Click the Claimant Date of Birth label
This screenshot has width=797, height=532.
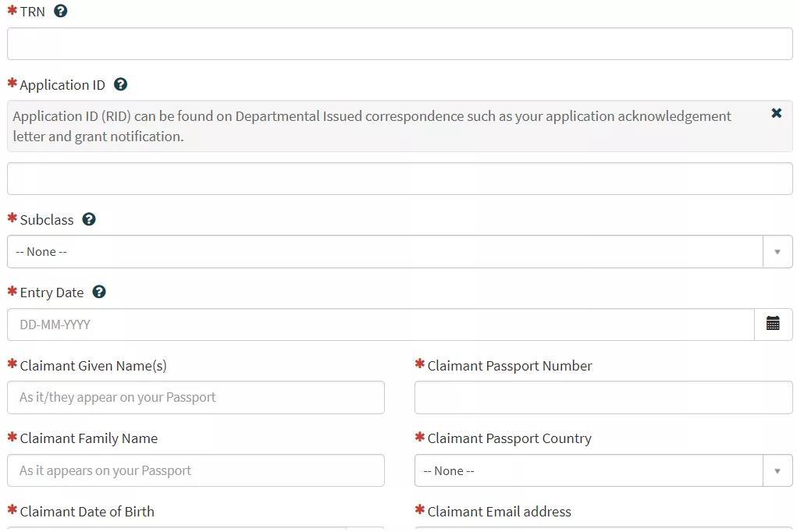(87, 512)
